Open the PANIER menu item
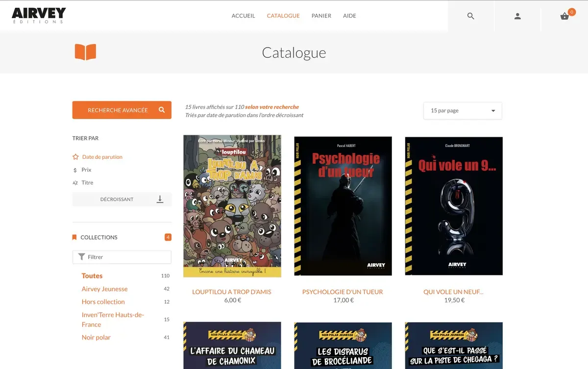 coord(321,15)
